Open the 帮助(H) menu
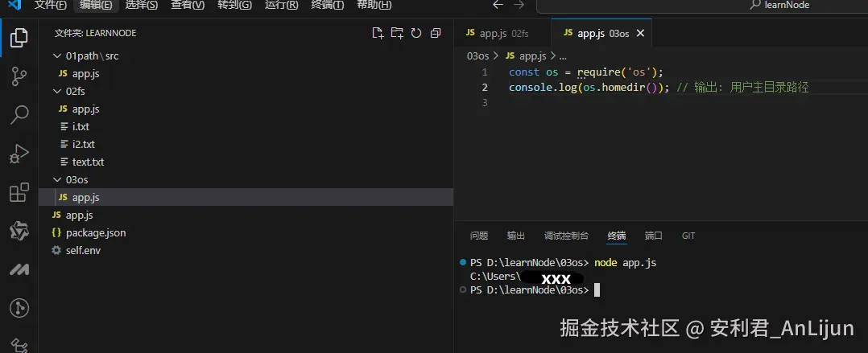The width and height of the screenshot is (868, 353). [x=374, y=5]
